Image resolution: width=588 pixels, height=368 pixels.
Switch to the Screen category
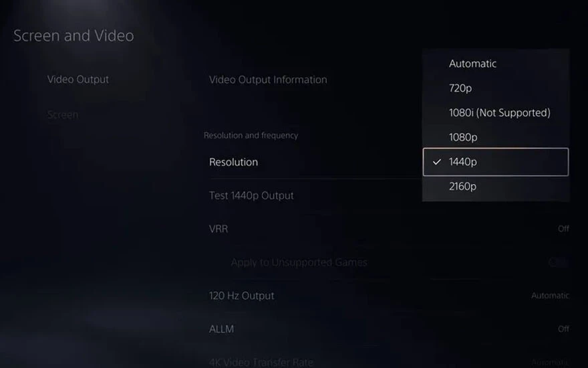[63, 115]
